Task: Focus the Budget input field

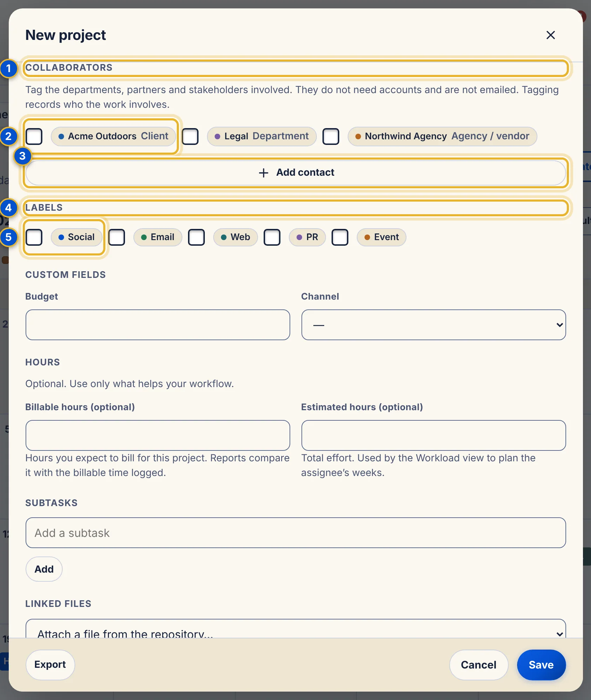Action: [158, 325]
